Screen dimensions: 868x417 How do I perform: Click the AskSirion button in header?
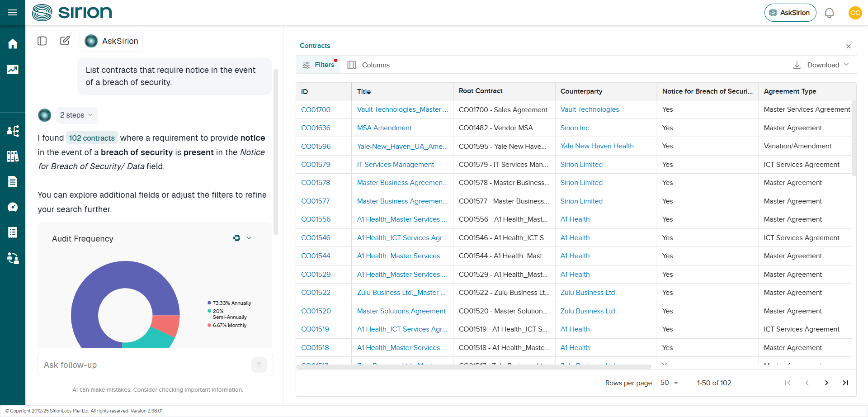(x=790, y=13)
